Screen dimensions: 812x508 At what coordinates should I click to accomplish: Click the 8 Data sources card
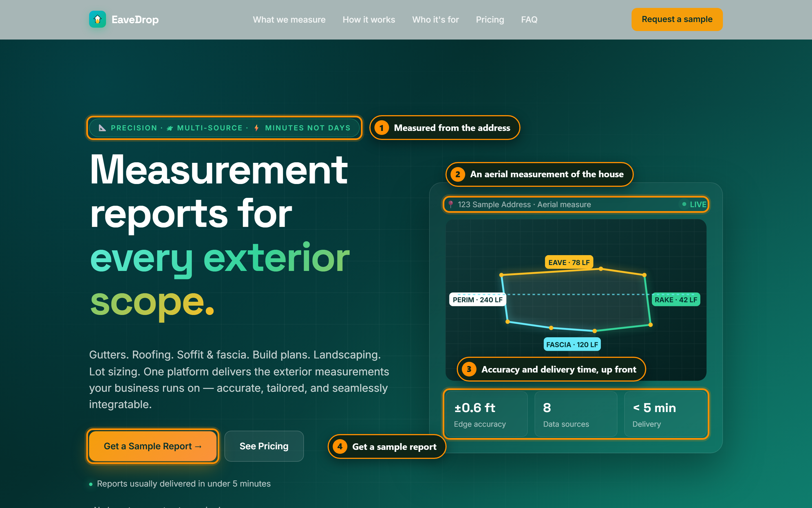click(575, 414)
